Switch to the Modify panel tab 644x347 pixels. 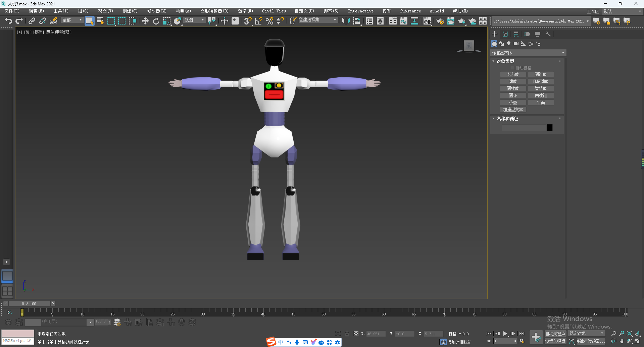click(505, 34)
